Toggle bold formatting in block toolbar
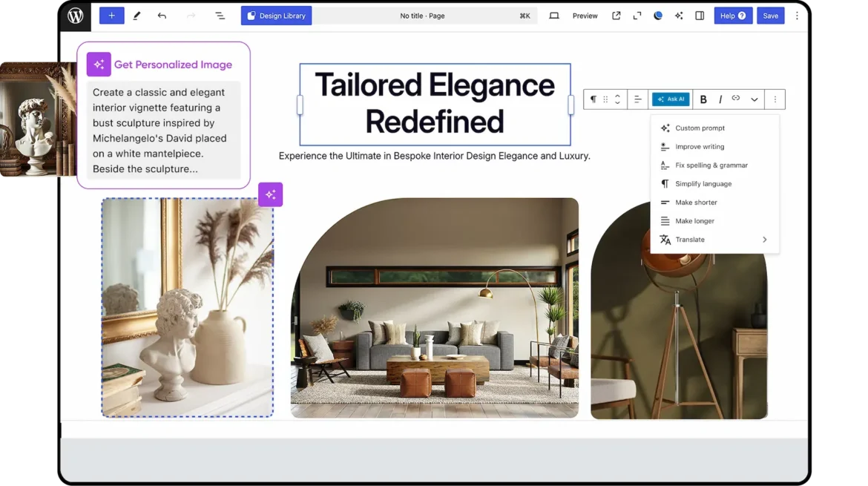The height and width of the screenshot is (486, 868). (703, 99)
